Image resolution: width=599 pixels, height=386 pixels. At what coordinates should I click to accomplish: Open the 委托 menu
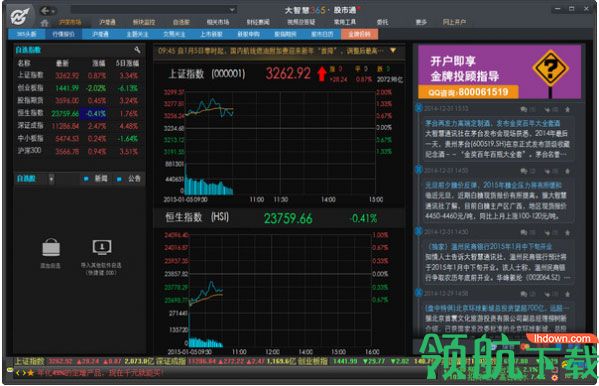tap(382, 22)
